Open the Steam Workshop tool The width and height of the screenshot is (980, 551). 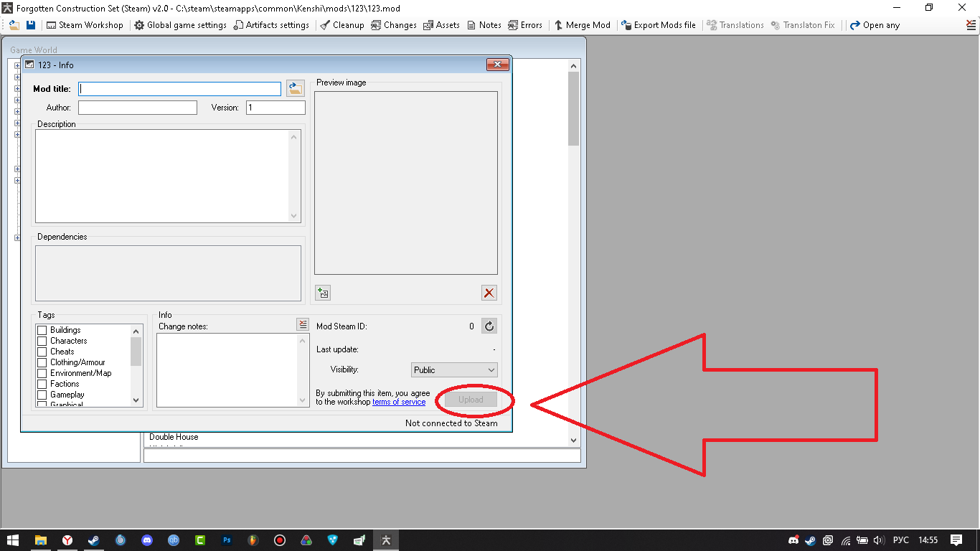[x=85, y=25]
